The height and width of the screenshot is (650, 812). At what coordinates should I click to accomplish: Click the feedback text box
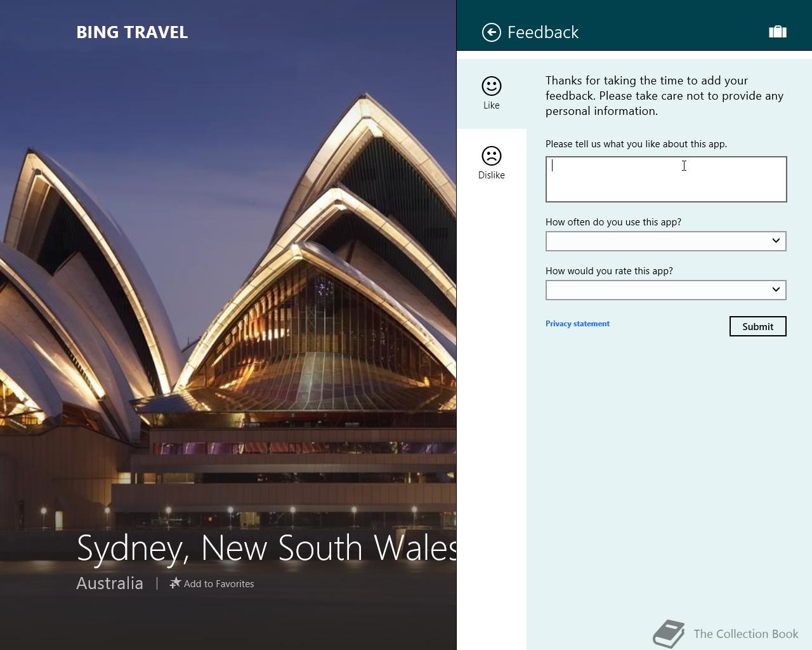(x=666, y=179)
